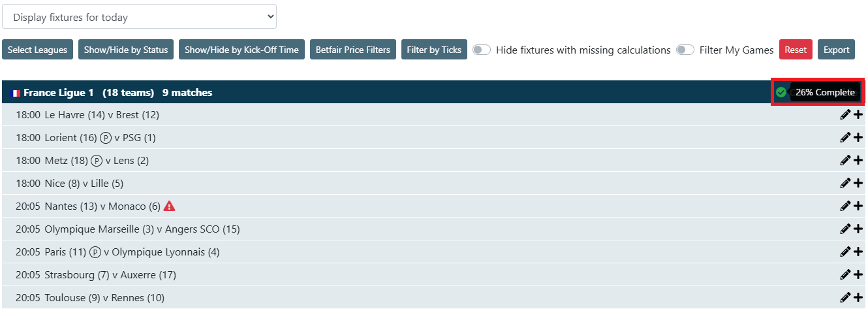This screenshot has width=868, height=311.
Task: Open Show/Hide by Kick-Off Time options
Action: point(241,50)
